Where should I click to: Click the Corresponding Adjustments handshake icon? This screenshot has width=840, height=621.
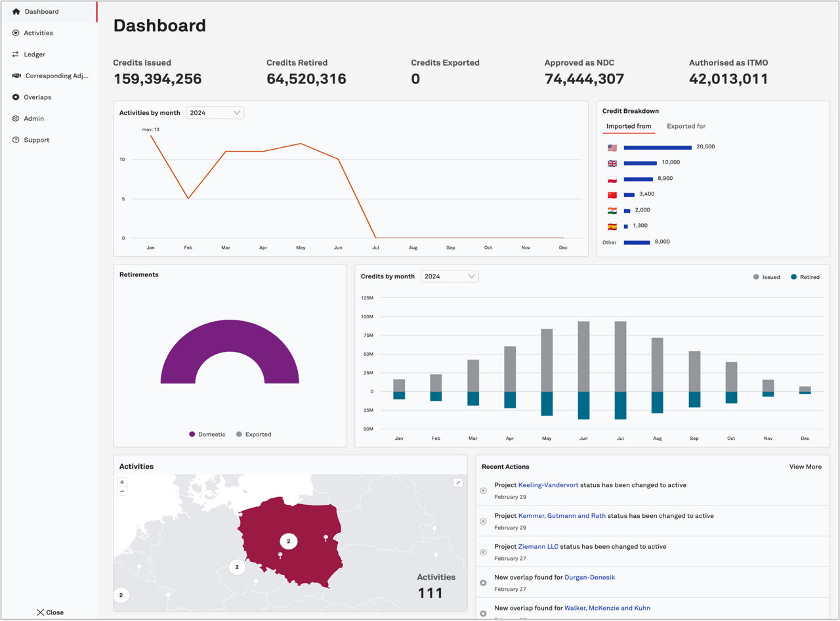(16, 75)
